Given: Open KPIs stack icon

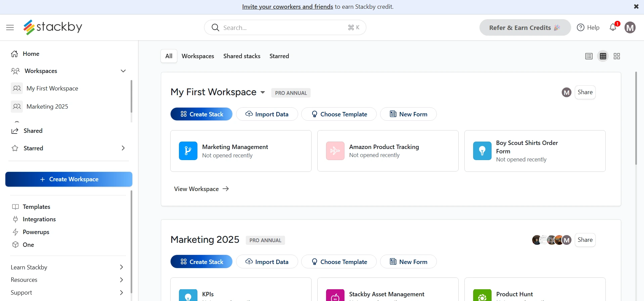Looking at the screenshot, I should 188,295.
